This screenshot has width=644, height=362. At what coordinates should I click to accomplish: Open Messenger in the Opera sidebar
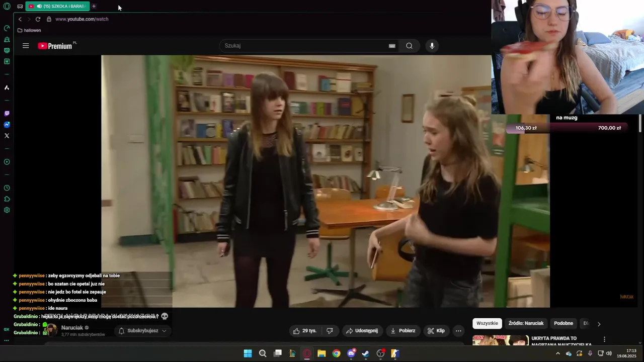[7, 125]
